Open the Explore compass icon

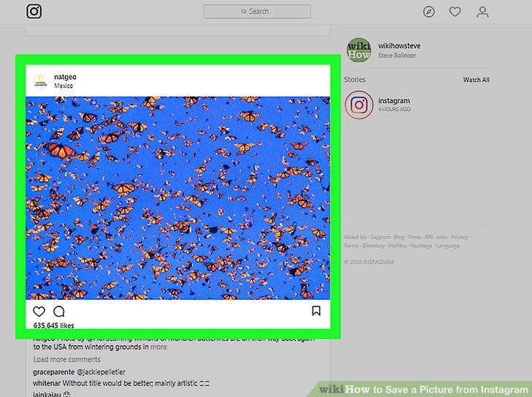[x=429, y=12]
